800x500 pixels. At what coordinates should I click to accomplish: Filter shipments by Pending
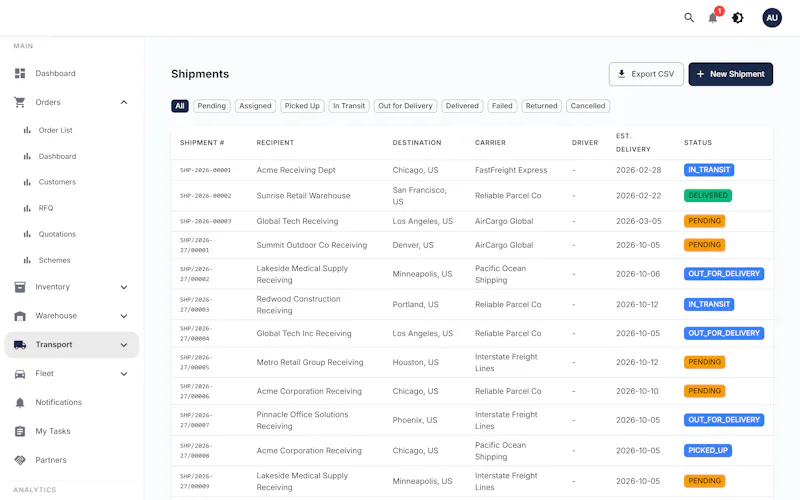point(212,106)
